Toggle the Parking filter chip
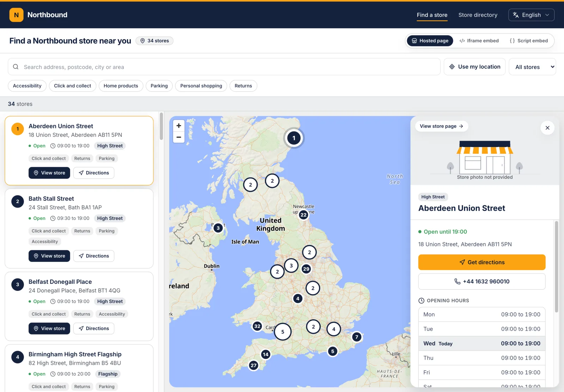The height and width of the screenshot is (392, 564). tap(159, 86)
